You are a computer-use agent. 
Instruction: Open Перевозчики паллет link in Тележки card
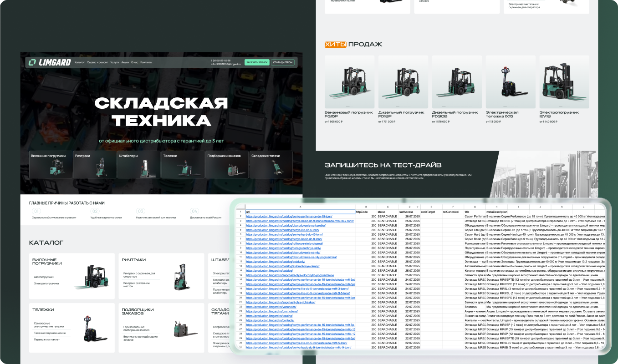(46, 339)
